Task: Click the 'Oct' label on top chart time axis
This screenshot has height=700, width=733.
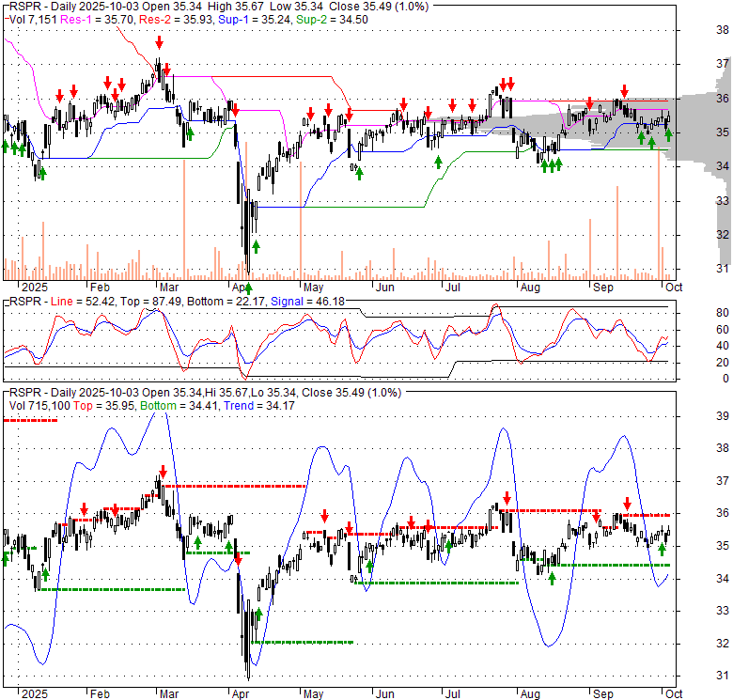Action: [674, 288]
